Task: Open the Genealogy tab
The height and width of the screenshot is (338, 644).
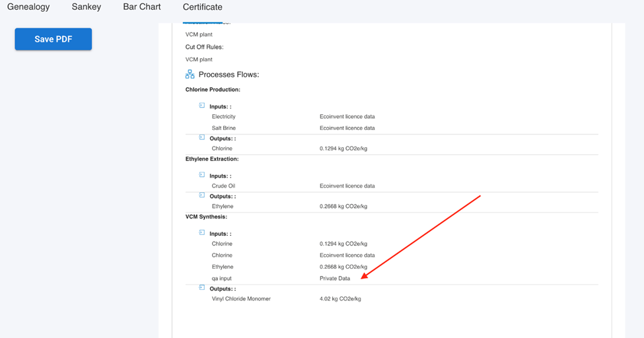Action: [x=28, y=7]
